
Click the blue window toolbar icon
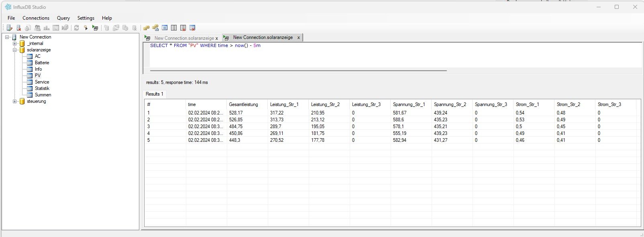tap(165, 28)
